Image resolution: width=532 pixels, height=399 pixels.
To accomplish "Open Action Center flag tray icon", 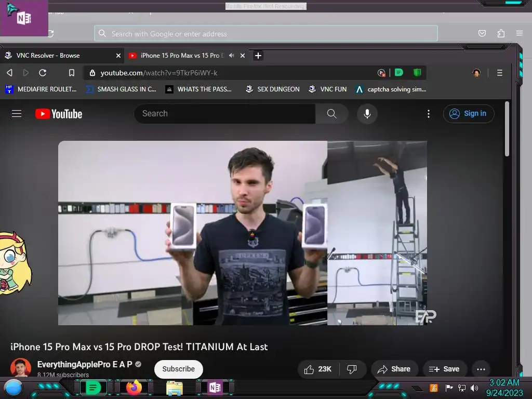I will pos(449,388).
